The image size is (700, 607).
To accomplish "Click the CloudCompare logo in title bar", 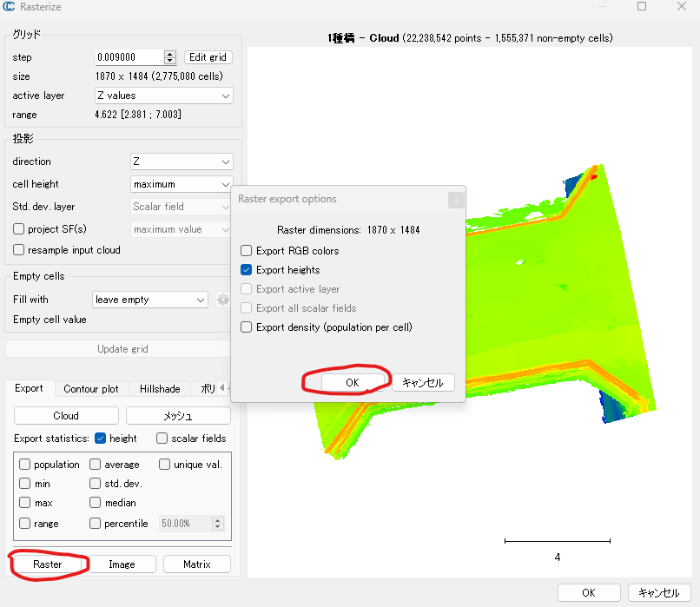I will click(x=9, y=7).
